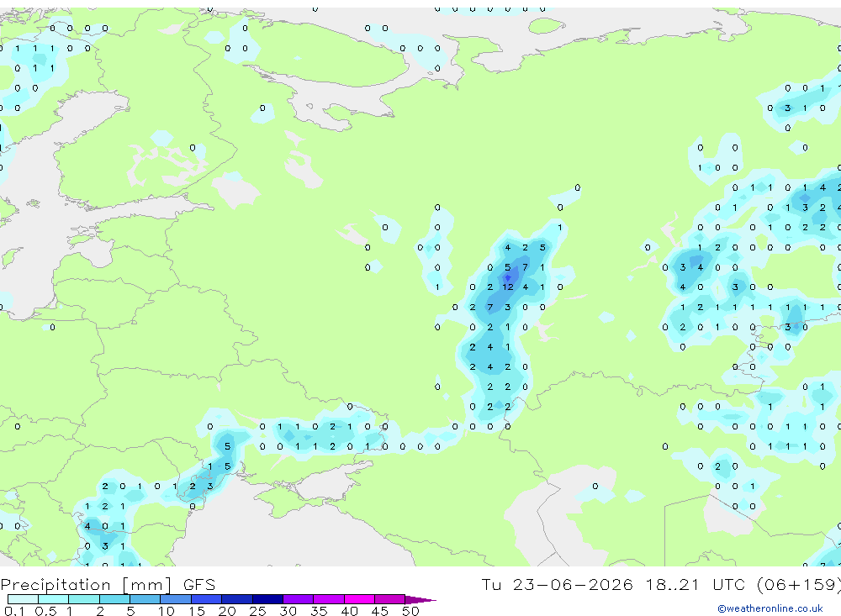
Task: Open the ©weatheronline.co.uk link
Action: coord(770,608)
